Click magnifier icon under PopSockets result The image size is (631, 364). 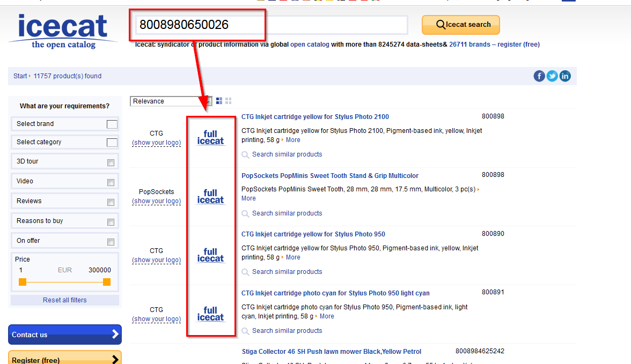[x=245, y=213]
